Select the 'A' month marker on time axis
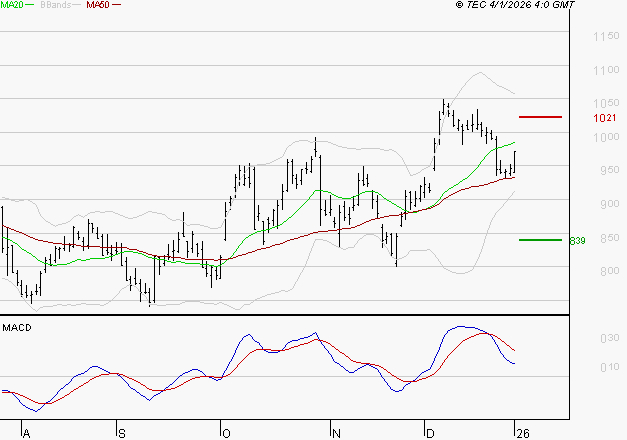This screenshot has height=440, width=627. (x=27, y=433)
